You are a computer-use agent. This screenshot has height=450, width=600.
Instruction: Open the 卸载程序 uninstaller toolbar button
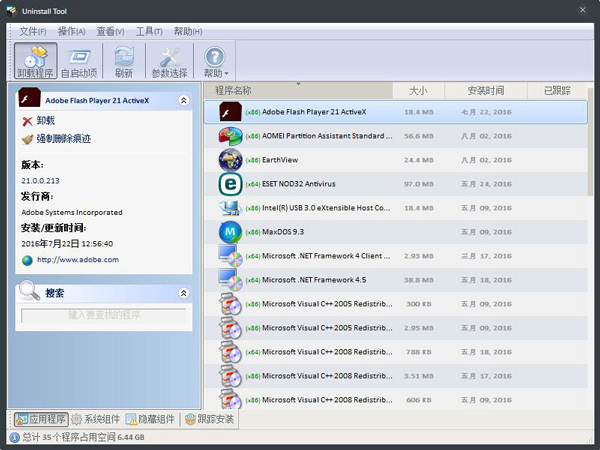click(36, 61)
